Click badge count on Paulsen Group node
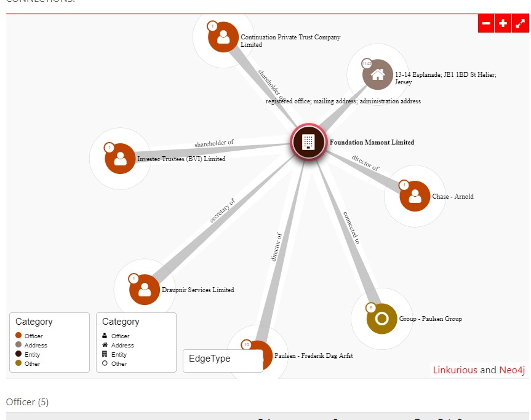The width and height of the screenshot is (531, 420). [371, 307]
